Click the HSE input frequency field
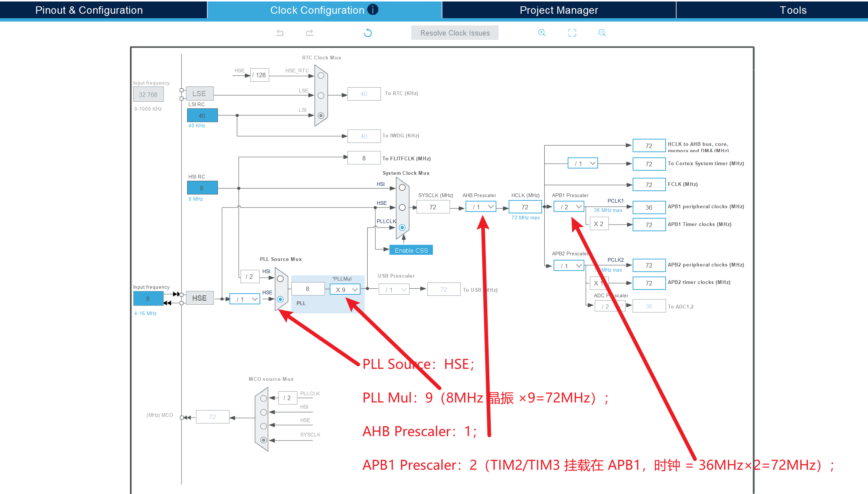 [148, 299]
